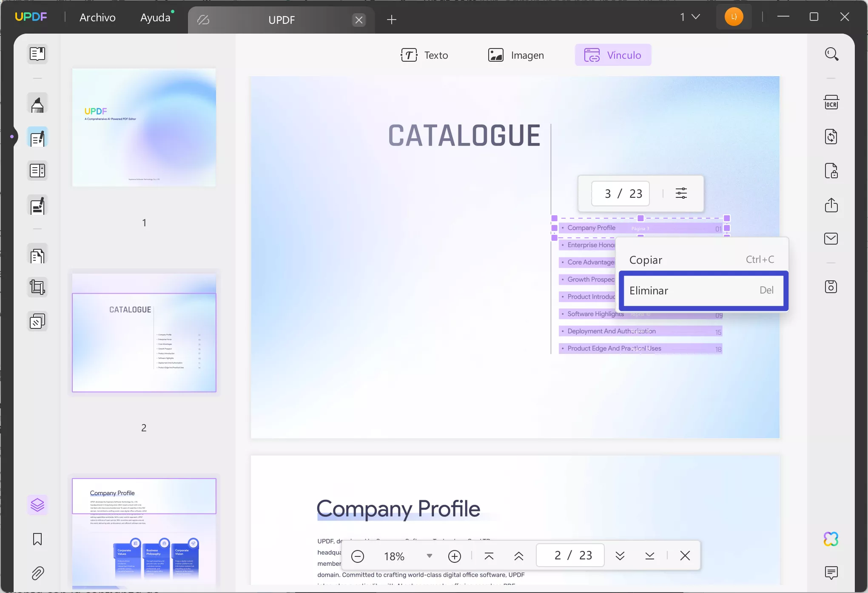Close the bottom page navigation bar
The image size is (868, 593).
pos(685,556)
